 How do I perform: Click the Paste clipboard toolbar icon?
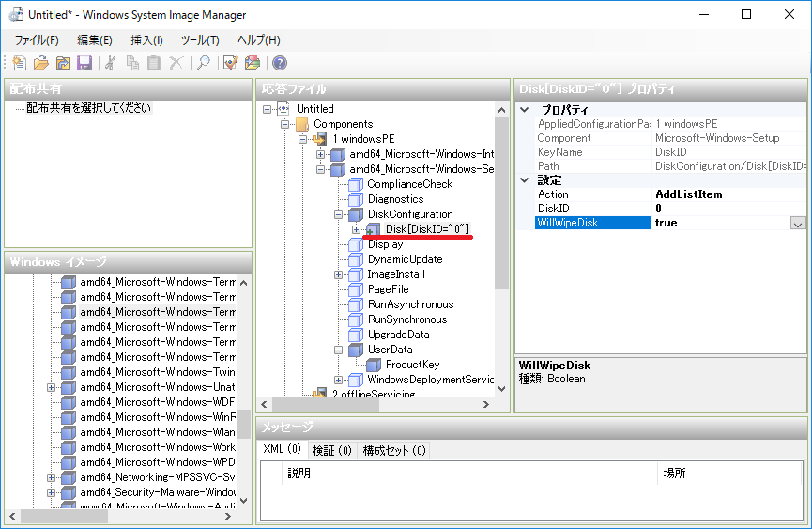154,63
